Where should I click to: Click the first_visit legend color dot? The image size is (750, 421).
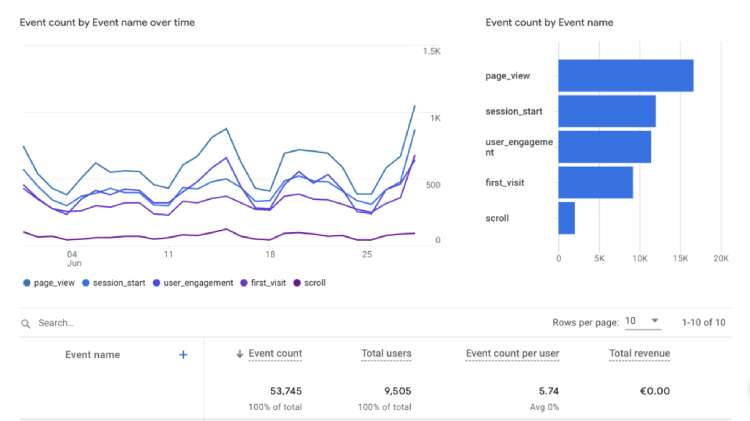[244, 283]
